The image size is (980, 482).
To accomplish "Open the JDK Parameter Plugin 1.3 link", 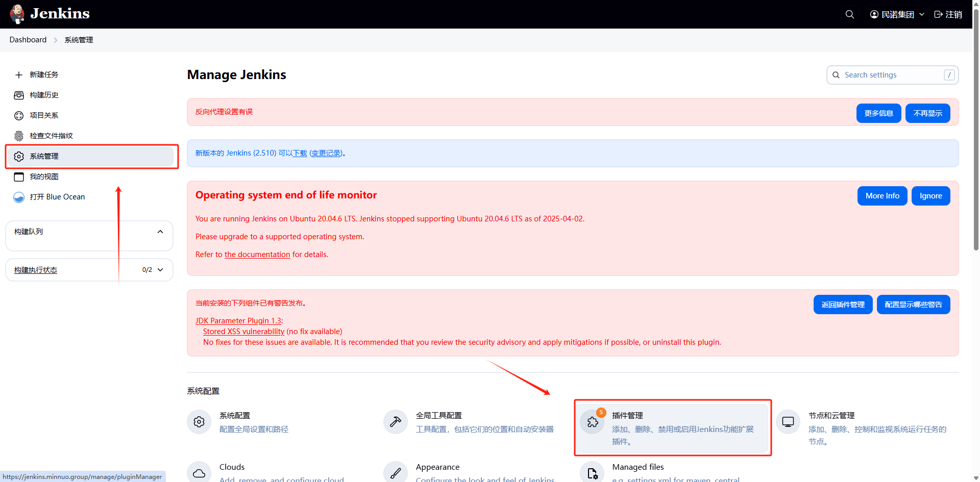I will [x=238, y=321].
